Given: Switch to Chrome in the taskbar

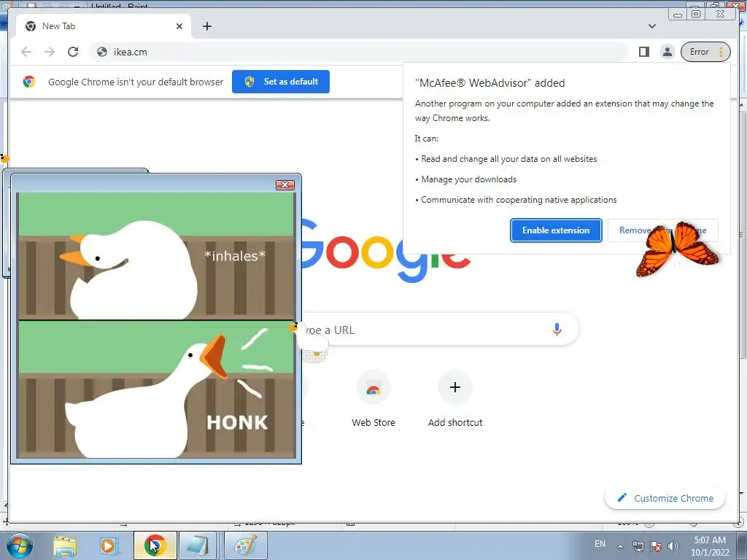Looking at the screenshot, I should (x=155, y=545).
